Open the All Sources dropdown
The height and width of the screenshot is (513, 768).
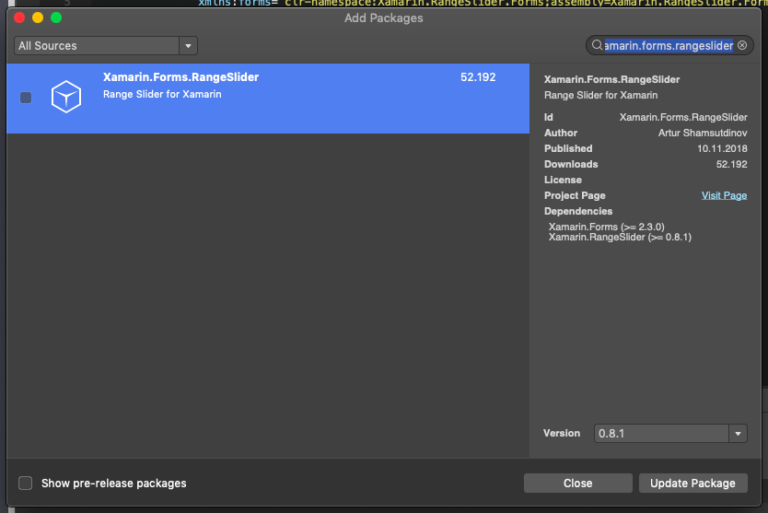coord(106,46)
